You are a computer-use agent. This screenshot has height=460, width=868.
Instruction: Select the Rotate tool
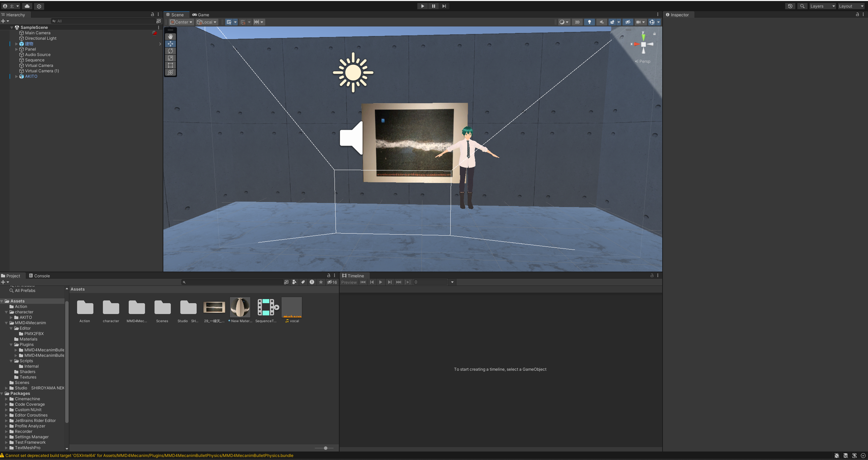point(170,51)
